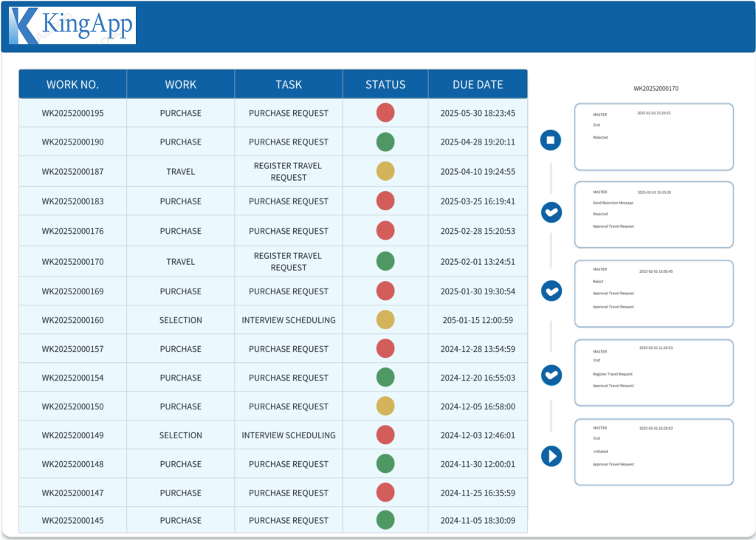
Task: Click the play icon beside the Initiated card
Action: tap(551, 456)
